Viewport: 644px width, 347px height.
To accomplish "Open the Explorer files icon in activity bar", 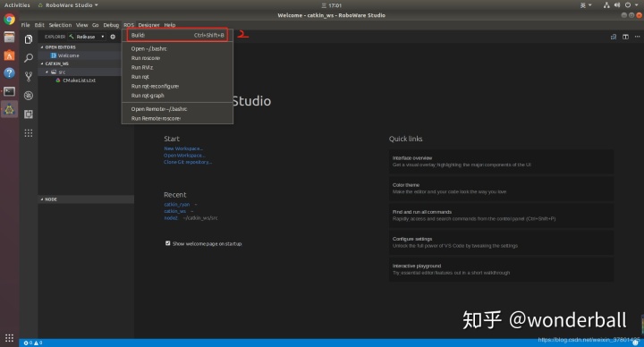I will pos(29,39).
